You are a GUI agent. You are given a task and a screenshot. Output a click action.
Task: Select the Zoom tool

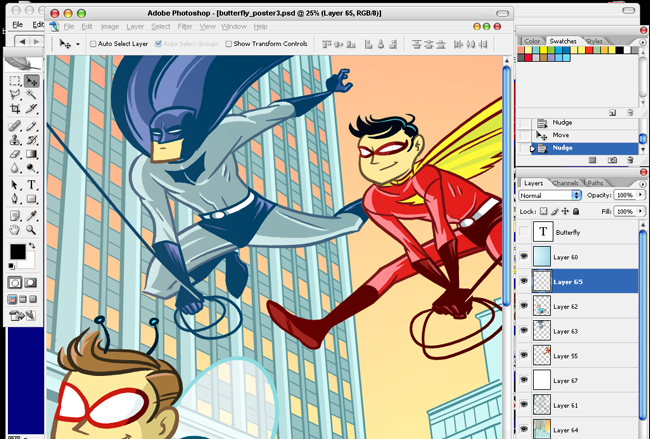pos(32,230)
